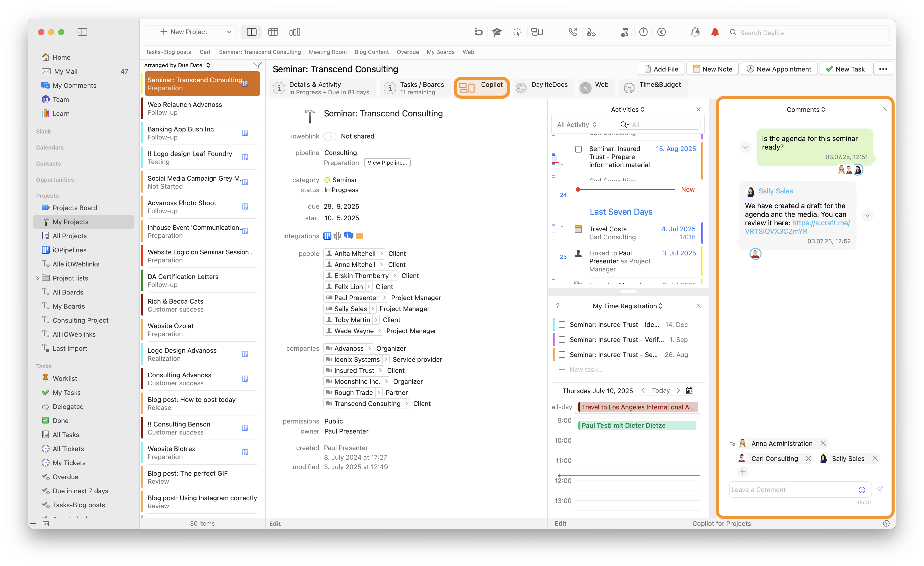924x566 pixels.
Task: Click the filter funnel in project list
Action: coord(257,65)
